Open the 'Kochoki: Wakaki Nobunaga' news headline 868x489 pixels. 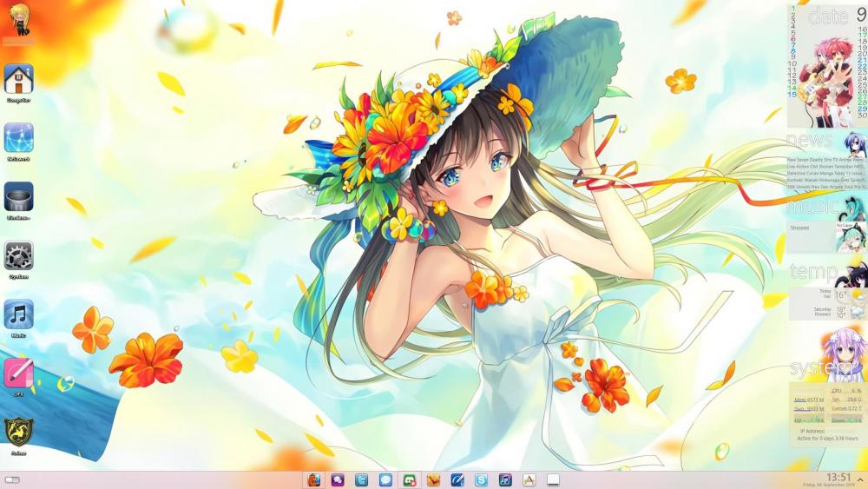coord(825,181)
